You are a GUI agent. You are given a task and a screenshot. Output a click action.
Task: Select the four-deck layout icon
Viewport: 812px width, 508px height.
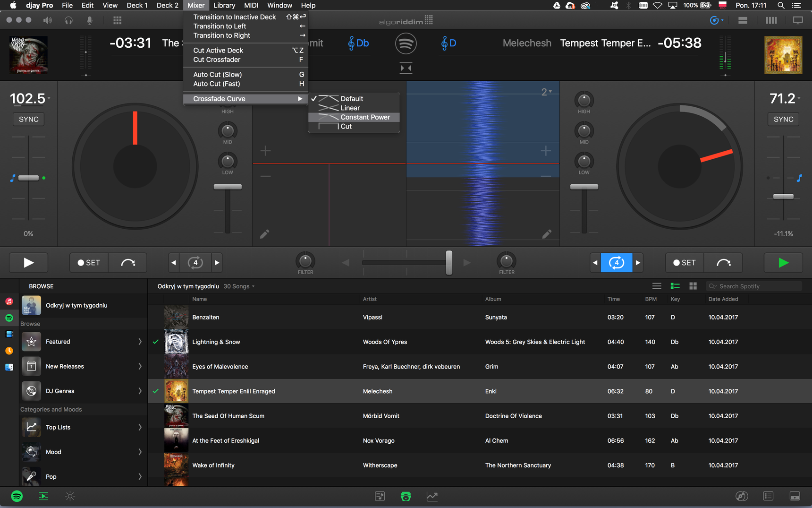click(x=771, y=20)
